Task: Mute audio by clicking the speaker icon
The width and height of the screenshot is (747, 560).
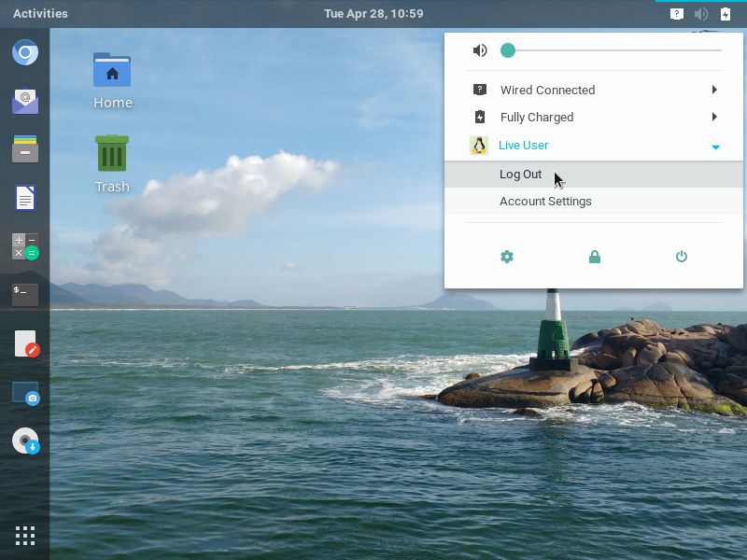Action: pyautogui.click(x=479, y=50)
